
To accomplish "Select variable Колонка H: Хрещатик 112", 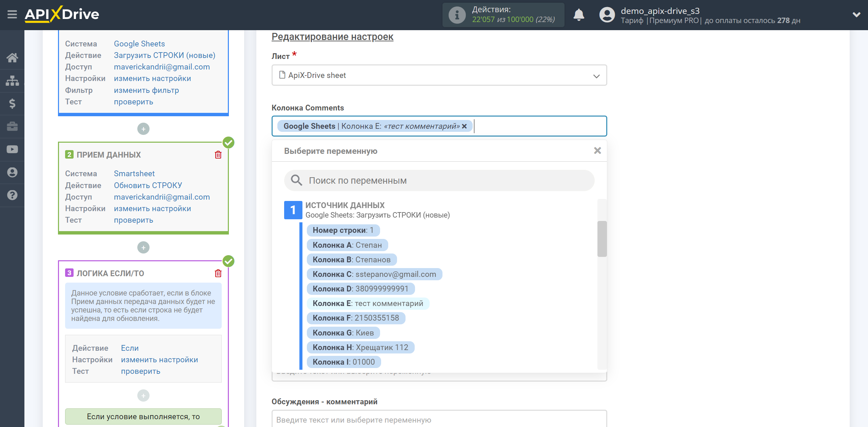I will pos(360,347).
